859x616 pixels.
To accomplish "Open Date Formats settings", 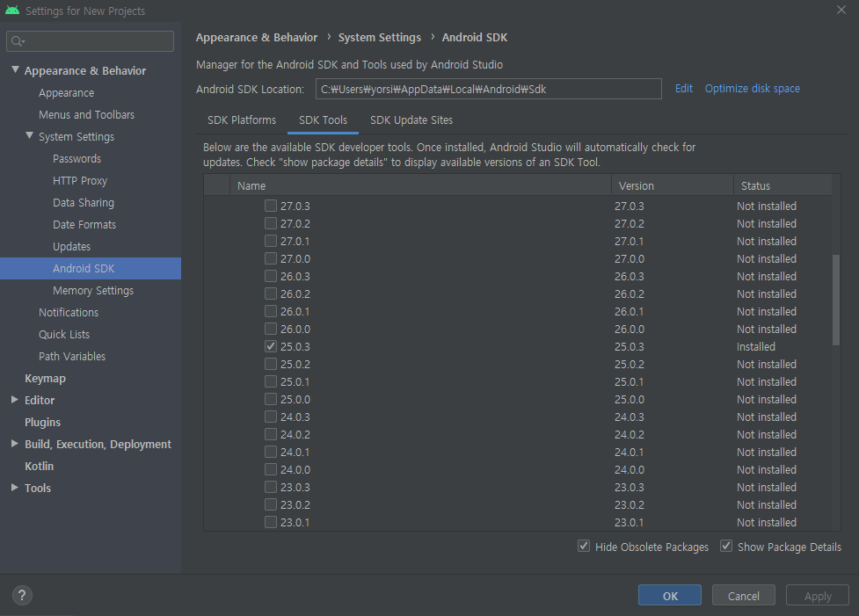I will coord(84,224).
